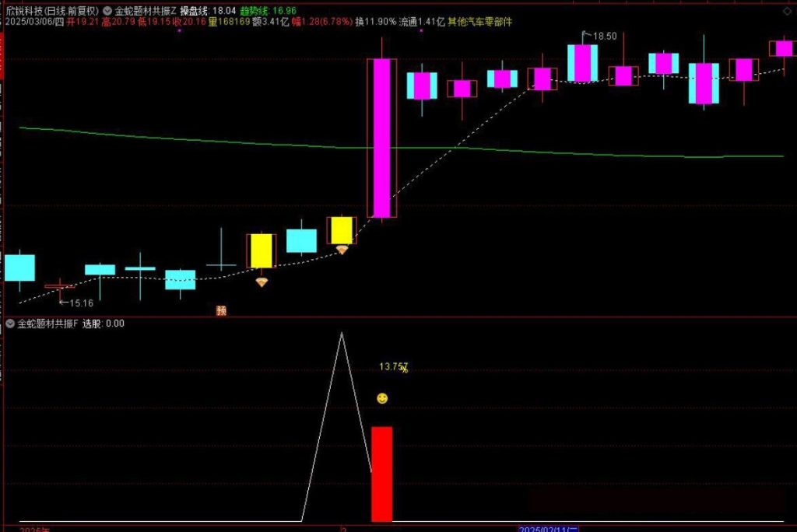The image size is (797, 532).
Task: Click the 18.50 high price label
Action: tap(604, 37)
